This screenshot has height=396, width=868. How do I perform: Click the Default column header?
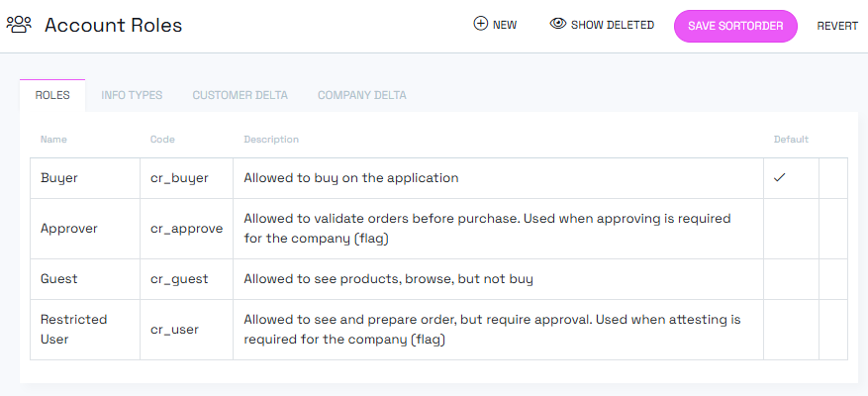point(791,140)
